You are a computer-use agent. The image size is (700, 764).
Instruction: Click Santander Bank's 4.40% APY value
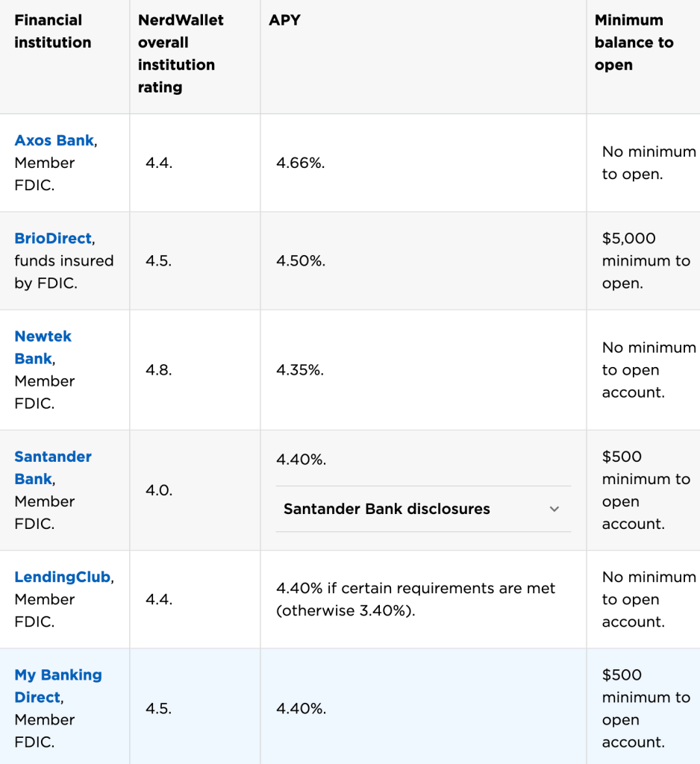(x=301, y=460)
